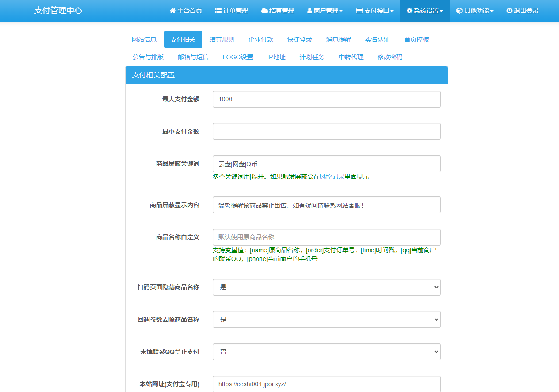
Task: Switch to the LOGO设置 tab
Action: 238,57
